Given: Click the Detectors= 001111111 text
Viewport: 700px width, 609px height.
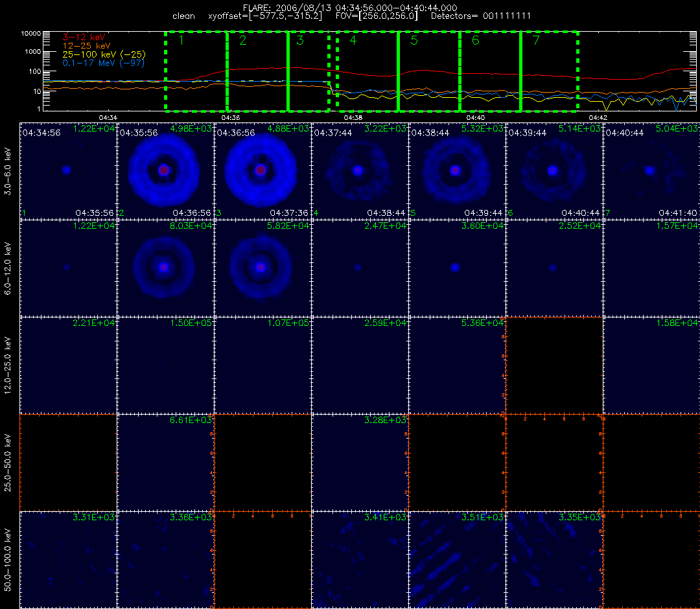Looking at the screenshot, I should tap(481, 16).
